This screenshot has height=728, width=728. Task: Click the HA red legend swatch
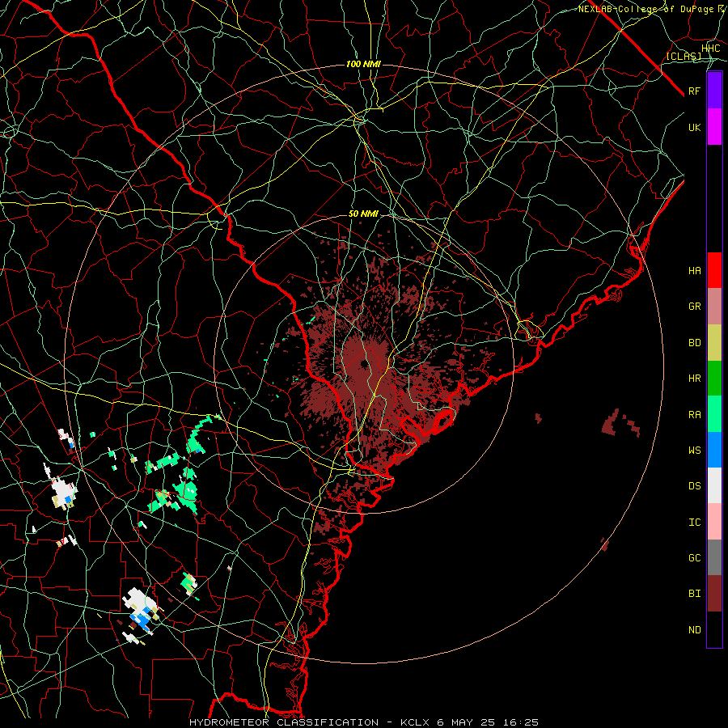pos(714,270)
